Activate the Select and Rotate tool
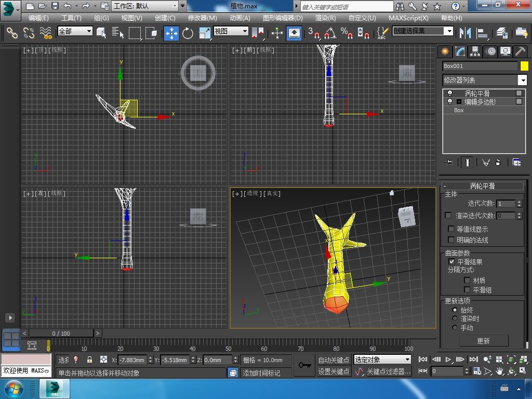 [x=188, y=33]
